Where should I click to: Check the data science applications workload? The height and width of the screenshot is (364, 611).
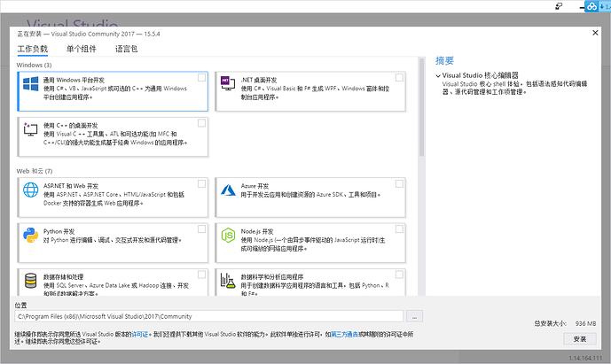coord(399,275)
